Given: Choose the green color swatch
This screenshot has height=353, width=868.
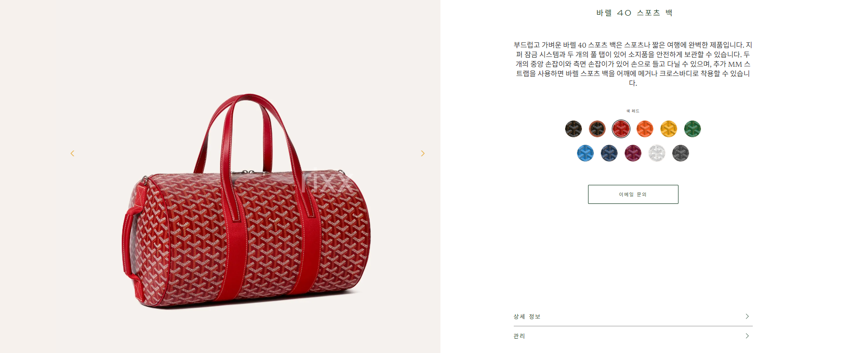Looking at the screenshot, I should tap(692, 129).
